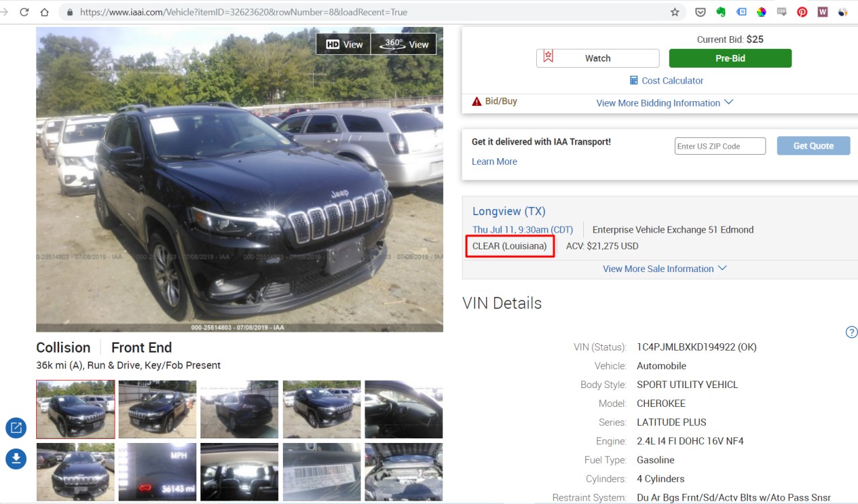Click the Enterprise Vehicle Exchange 51 Edmond text

coord(673,229)
